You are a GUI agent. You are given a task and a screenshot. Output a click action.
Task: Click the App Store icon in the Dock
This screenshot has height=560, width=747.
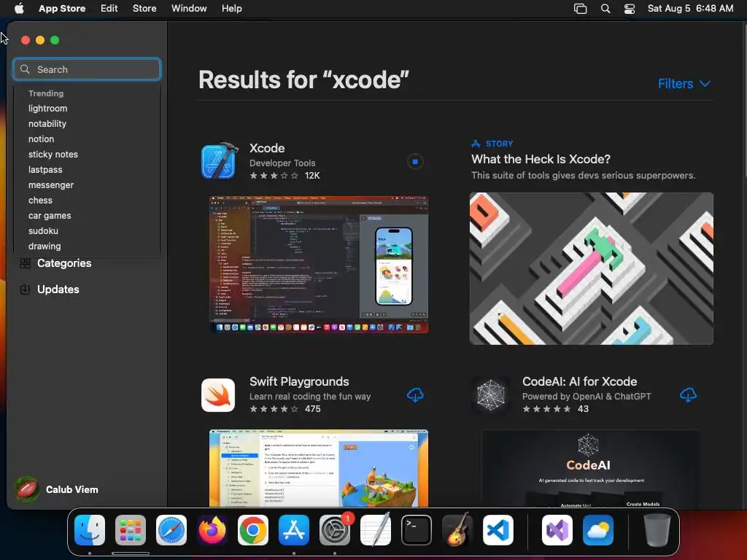(x=294, y=529)
